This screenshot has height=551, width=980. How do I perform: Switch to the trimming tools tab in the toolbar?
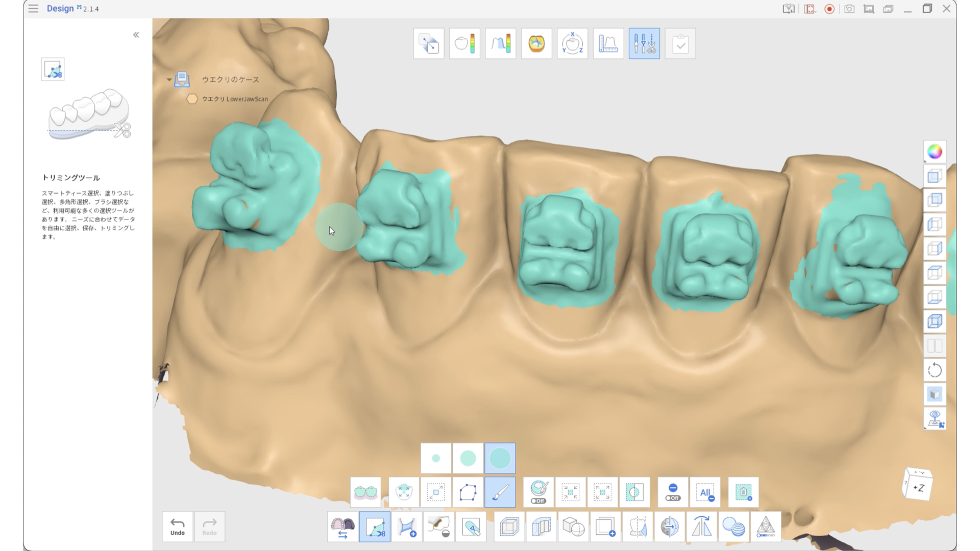tap(644, 43)
